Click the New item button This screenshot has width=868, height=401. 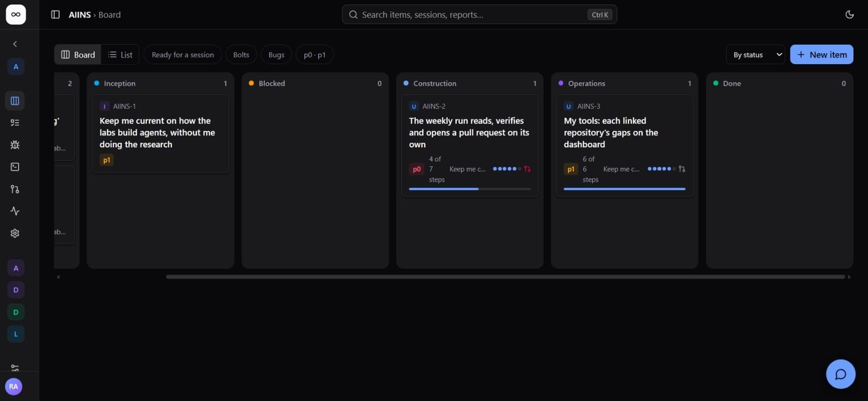coord(821,55)
